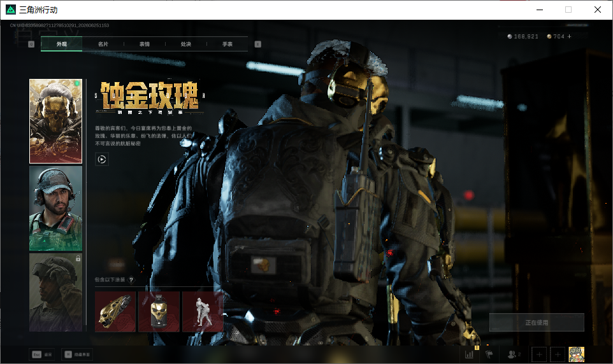Viewport: 613px width, 364px height.
Task: Open the 手表 tab
Action: pyautogui.click(x=227, y=44)
